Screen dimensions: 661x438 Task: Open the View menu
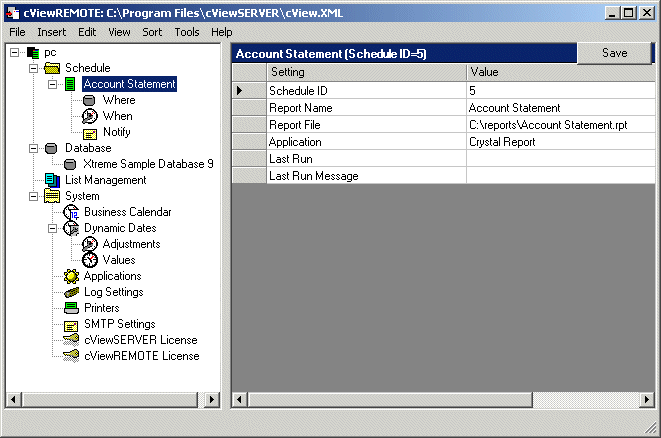119,32
